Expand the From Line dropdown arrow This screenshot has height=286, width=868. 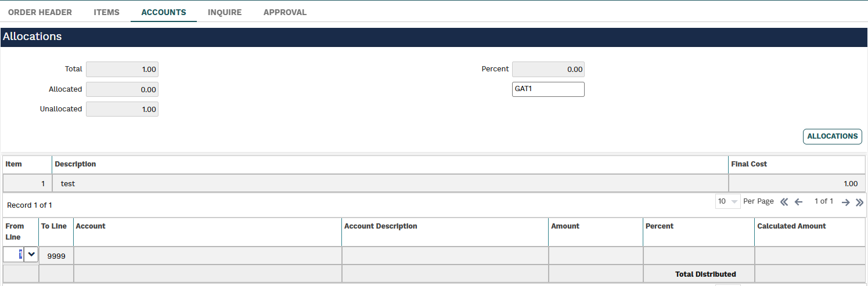(31, 254)
